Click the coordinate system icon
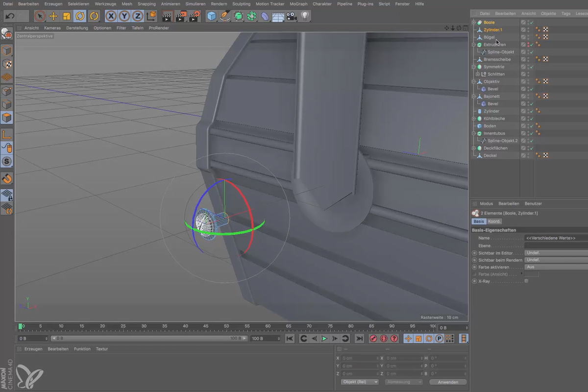This screenshot has width=588, height=392. [x=151, y=16]
